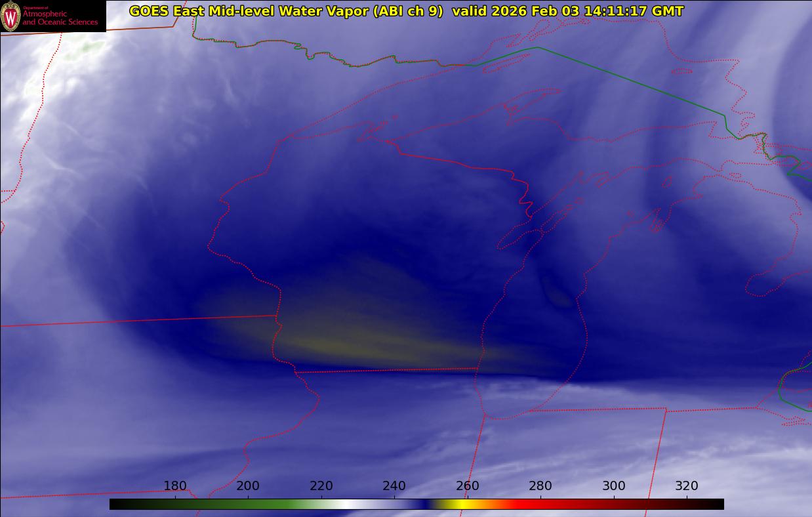Click the "Atmospheric and Oceanic Sciences" department text
812x517 pixels.
(x=60, y=18)
